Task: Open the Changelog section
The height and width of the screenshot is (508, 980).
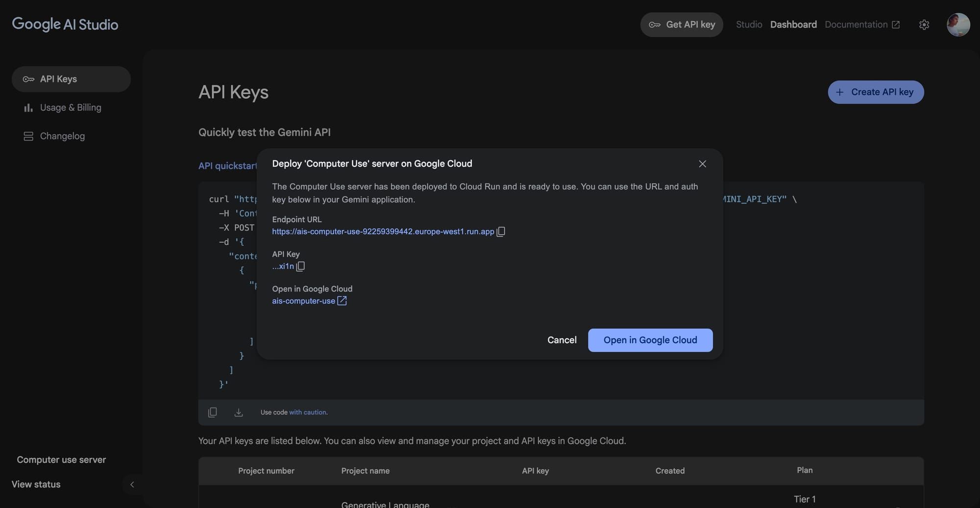Action: 62,136
